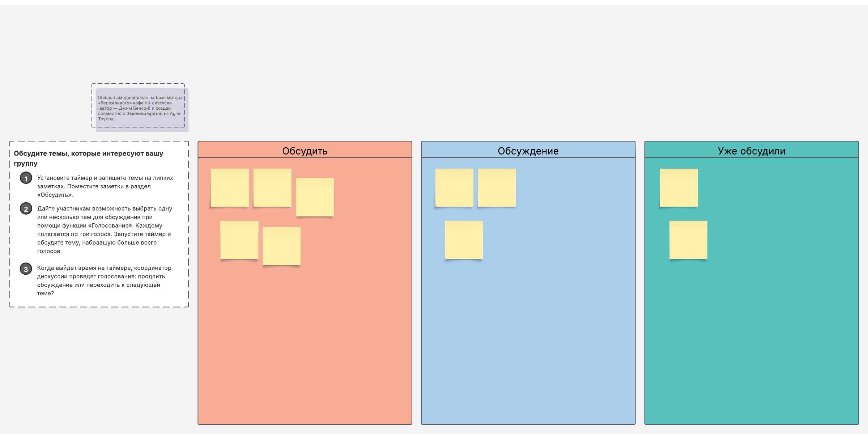
Task: Select the «Обсуждение» column header
Action: point(528,151)
